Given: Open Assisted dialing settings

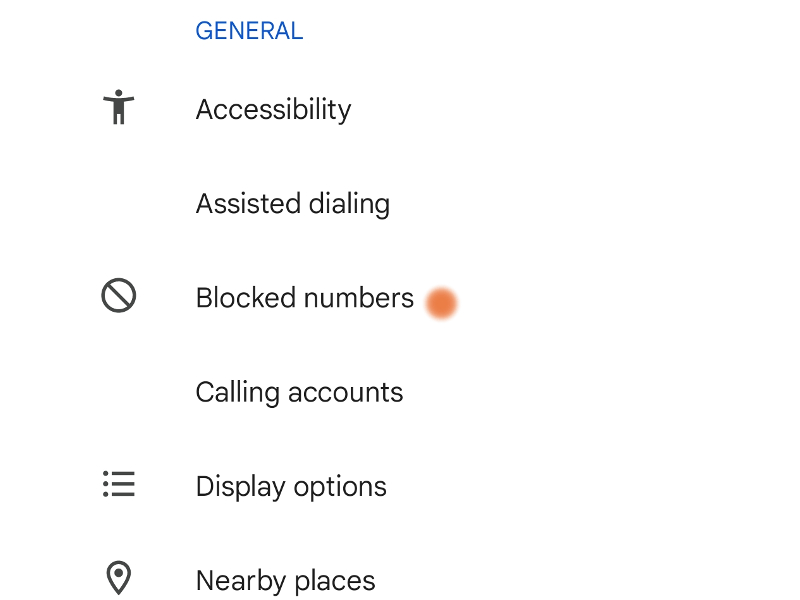Looking at the screenshot, I should [x=400, y=203].
